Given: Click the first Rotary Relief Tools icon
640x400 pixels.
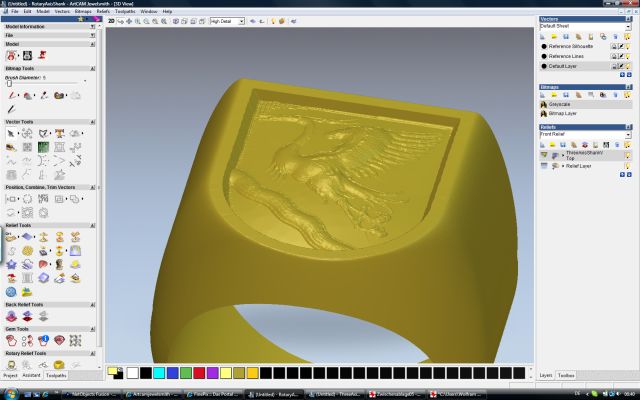Looking at the screenshot, I should (11, 364).
